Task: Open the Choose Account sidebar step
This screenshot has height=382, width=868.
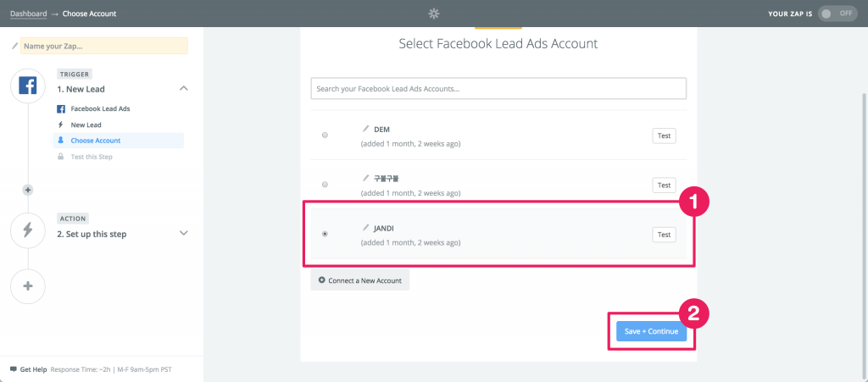Action: coord(95,141)
